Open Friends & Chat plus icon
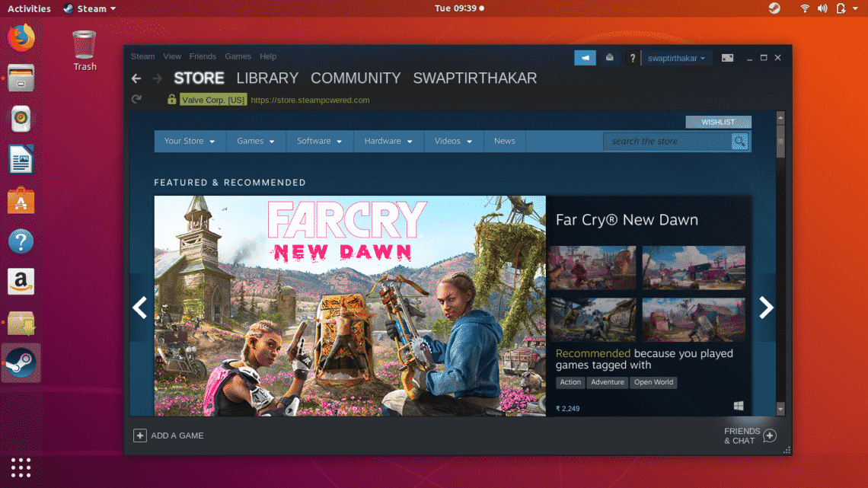868x488 pixels. [770, 436]
